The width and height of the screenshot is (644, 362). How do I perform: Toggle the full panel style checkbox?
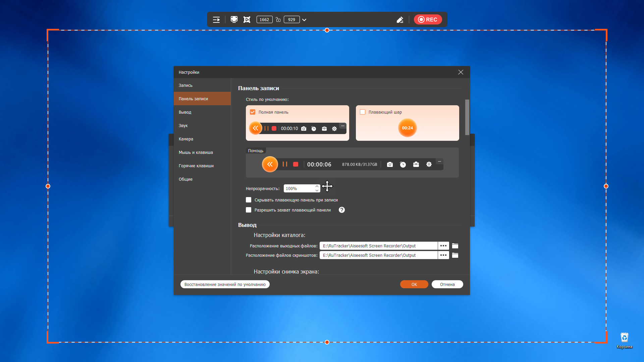point(253,112)
